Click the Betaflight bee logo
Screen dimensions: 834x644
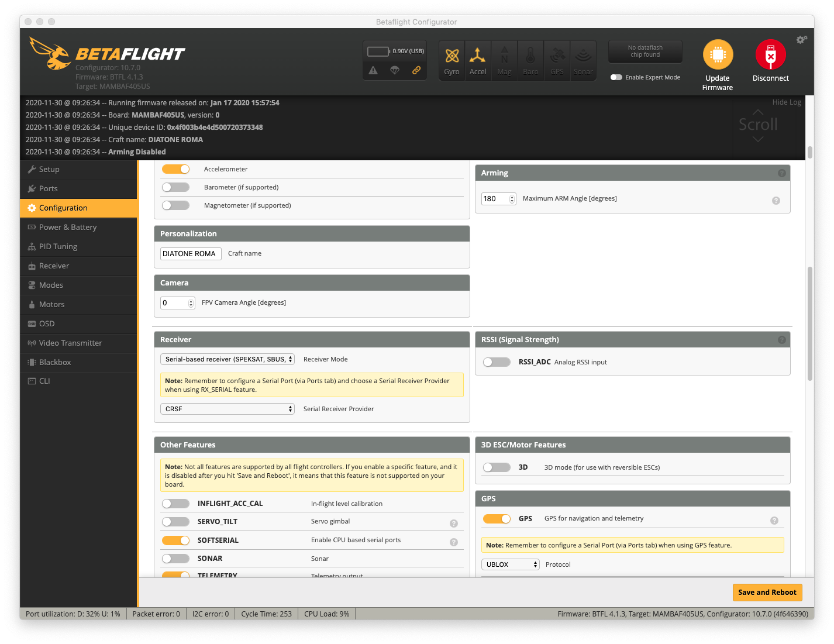pyautogui.click(x=51, y=53)
